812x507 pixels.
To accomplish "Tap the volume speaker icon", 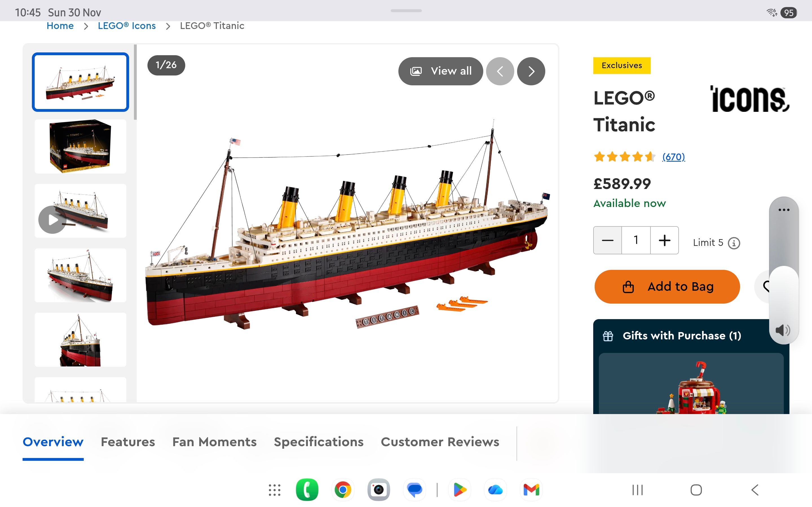I will point(783,330).
